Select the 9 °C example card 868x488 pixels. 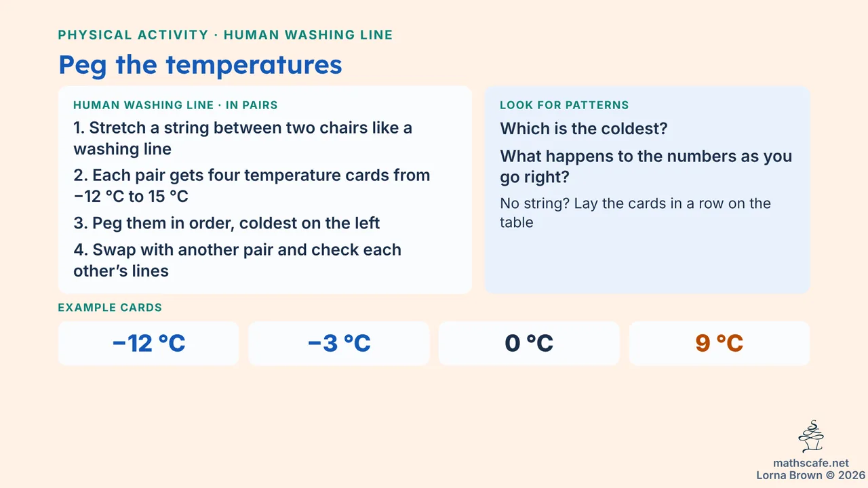point(719,344)
